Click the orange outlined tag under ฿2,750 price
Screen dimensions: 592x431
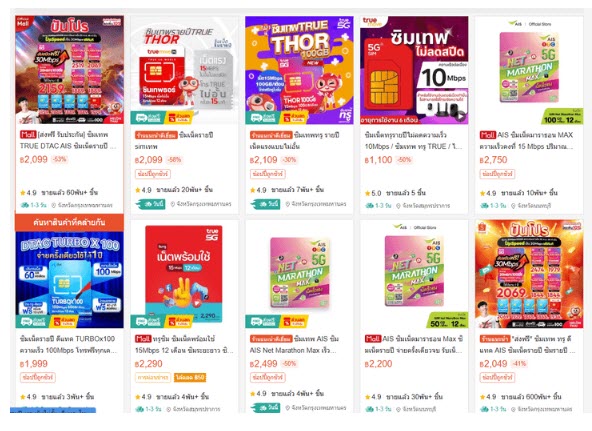pos(497,174)
